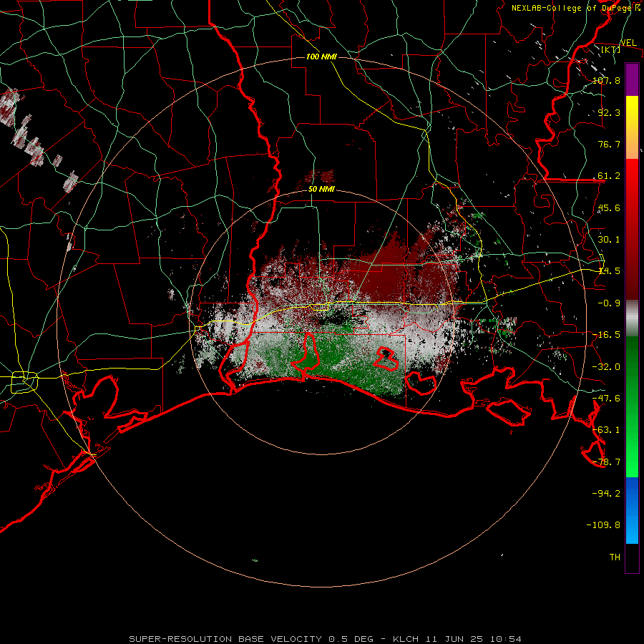
Task: Click the blue segment of color bar
Action: [632, 510]
